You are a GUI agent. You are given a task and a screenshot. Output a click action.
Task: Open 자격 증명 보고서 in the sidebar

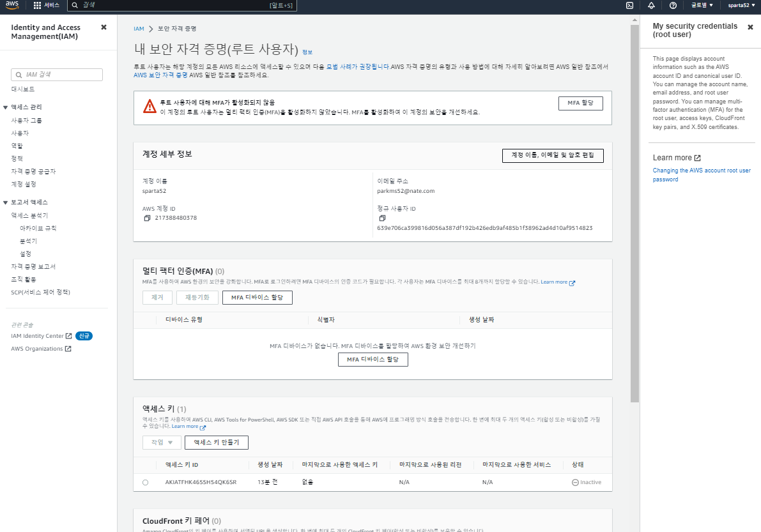(33, 267)
